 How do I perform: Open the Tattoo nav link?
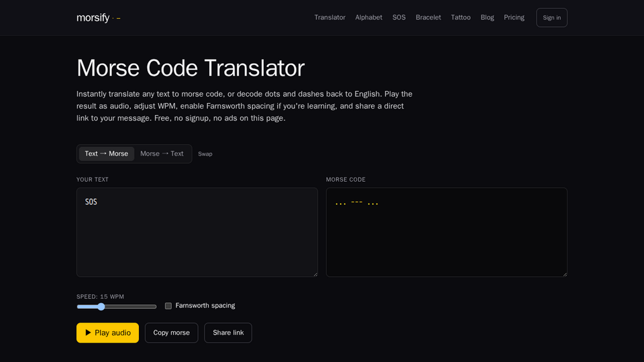point(460,17)
